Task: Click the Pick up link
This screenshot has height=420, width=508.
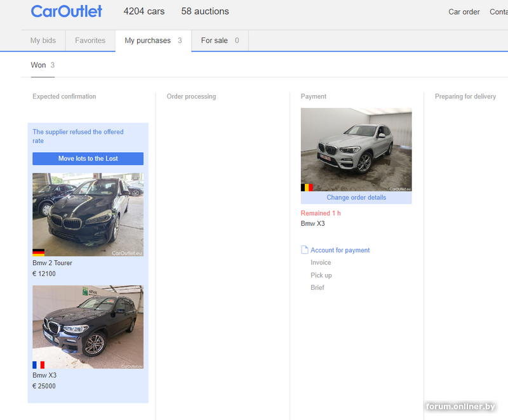Action: [x=321, y=275]
